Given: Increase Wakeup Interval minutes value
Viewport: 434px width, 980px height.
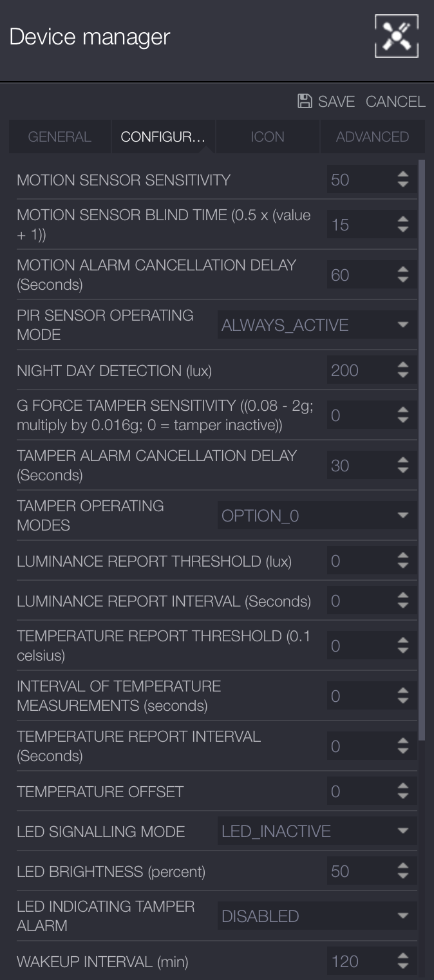Looking at the screenshot, I should (403, 957).
